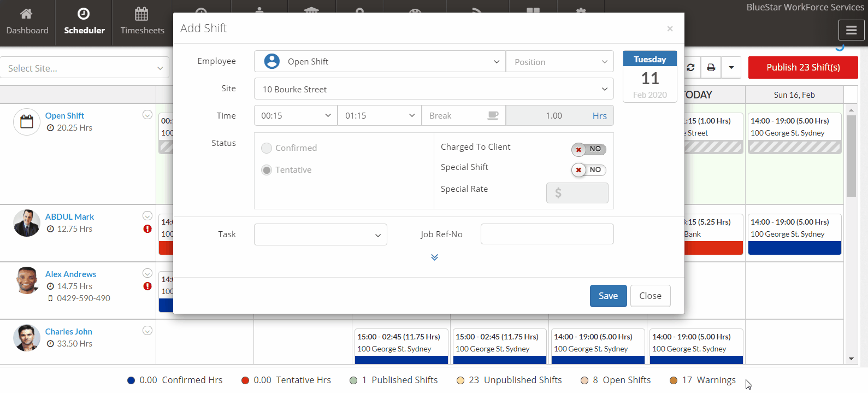Click the Scheduler clock icon

pyautogui.click(x=84, y=13)
